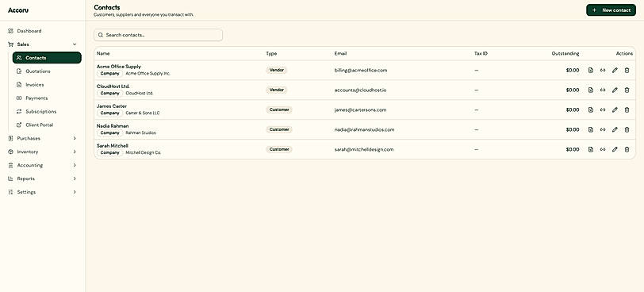Click the CloudHost Ltd. contact name
Viewport: 644px width, 292px height.
[113, 86]
